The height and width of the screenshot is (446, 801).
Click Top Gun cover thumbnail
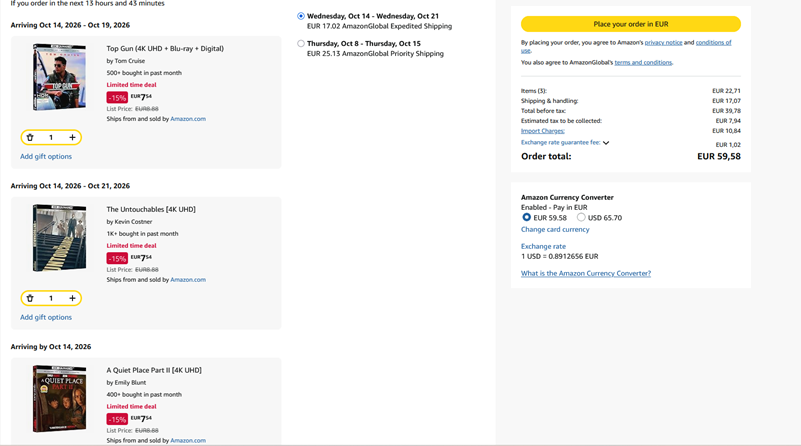tap(59, 77)
